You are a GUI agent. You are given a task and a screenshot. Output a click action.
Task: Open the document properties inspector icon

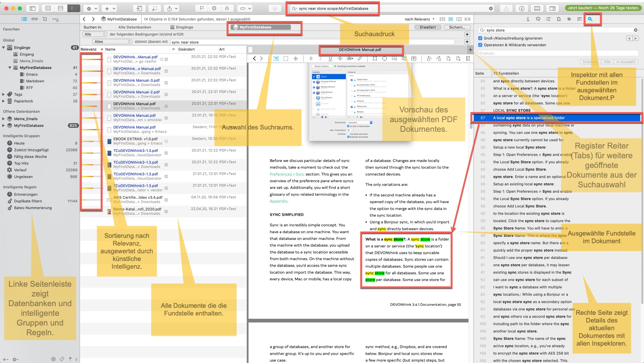pos(559,19)
